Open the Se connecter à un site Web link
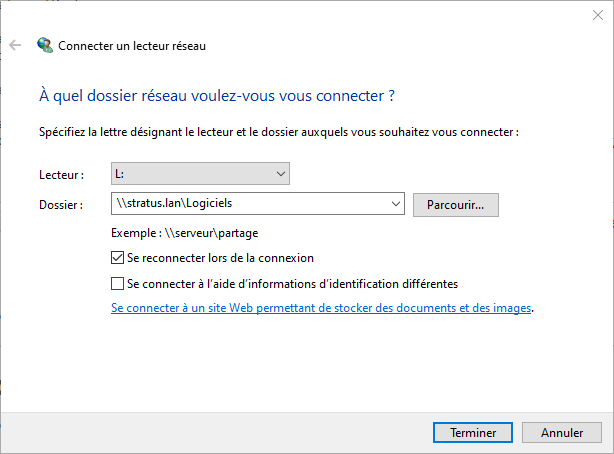The height and width of the screenshot is (454, 614). point(321,309)
